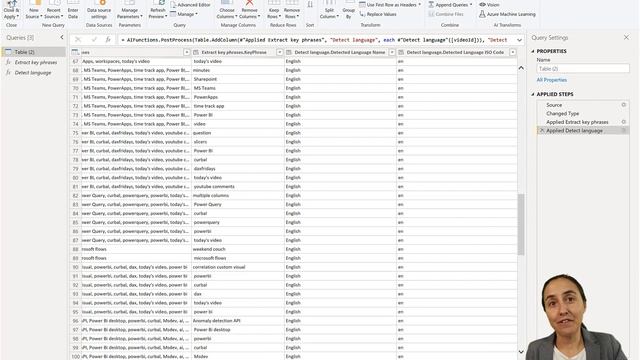Click the Enter Data button
The height and width of the screenshot is (360, 640).
(73, 10)
